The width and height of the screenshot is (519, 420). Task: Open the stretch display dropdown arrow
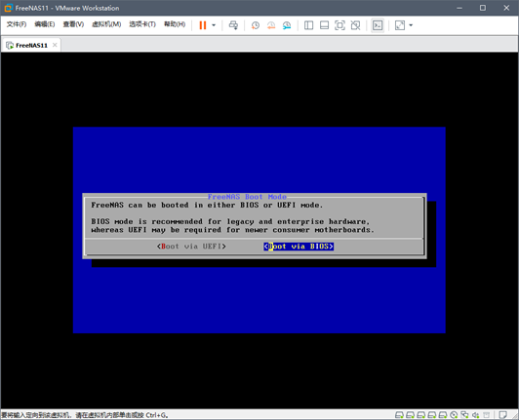[x=411, y=25]
